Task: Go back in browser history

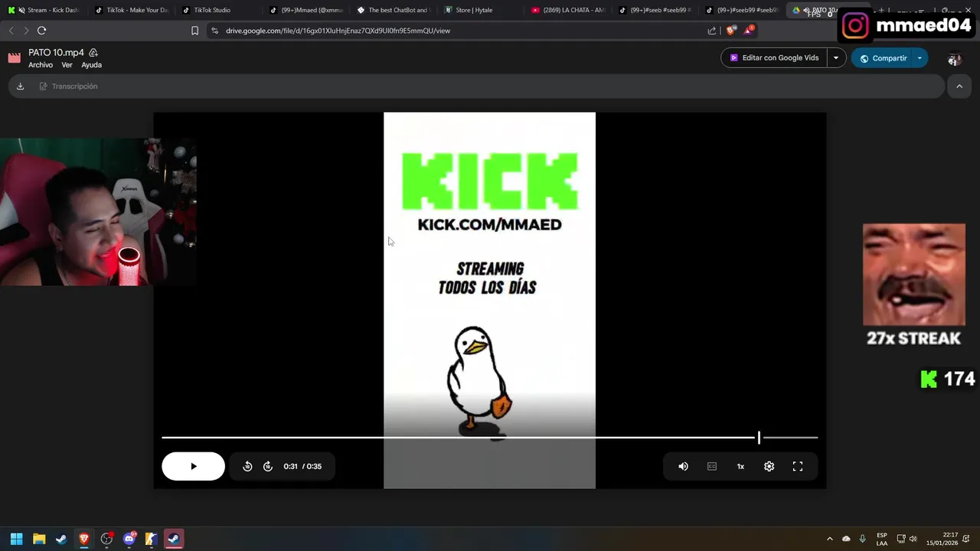Action: pyautogui.click(x=11, y=31)
